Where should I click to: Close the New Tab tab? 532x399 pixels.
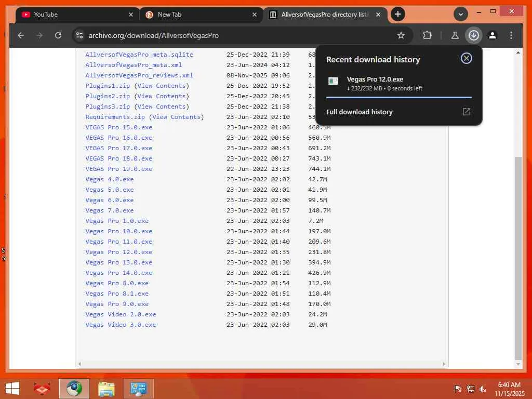click(x=255, y=15)
